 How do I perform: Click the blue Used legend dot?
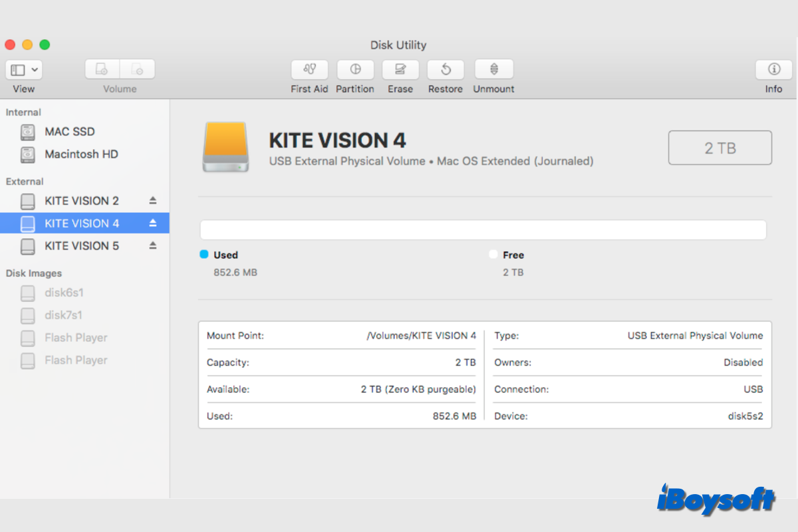(x=204, y=255)
